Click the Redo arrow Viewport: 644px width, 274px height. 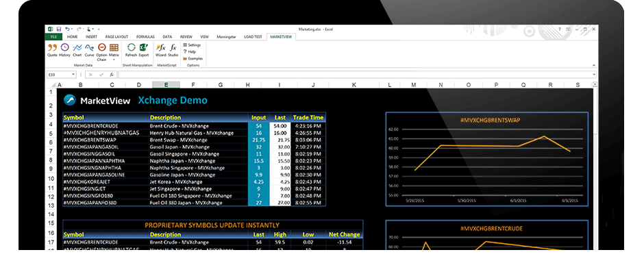tap(79, 29)
